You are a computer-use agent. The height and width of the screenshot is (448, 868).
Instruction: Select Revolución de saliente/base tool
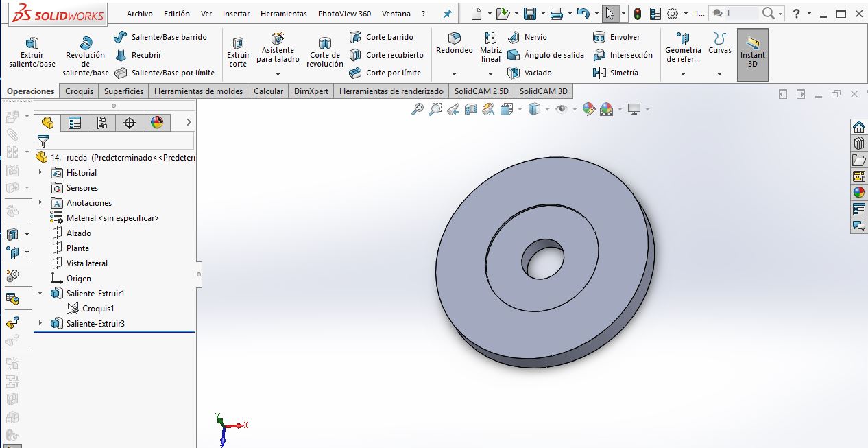pos(86,56)
